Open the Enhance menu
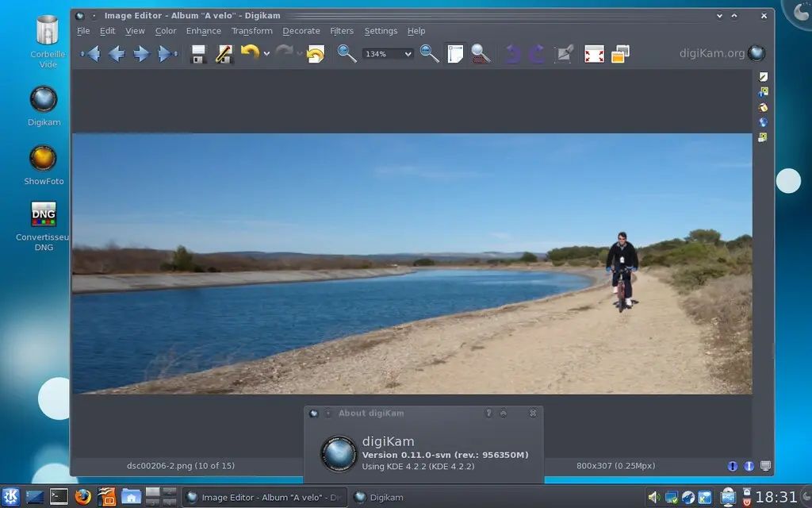The height and width of the screenshot is (508, 812). (203, 31)
